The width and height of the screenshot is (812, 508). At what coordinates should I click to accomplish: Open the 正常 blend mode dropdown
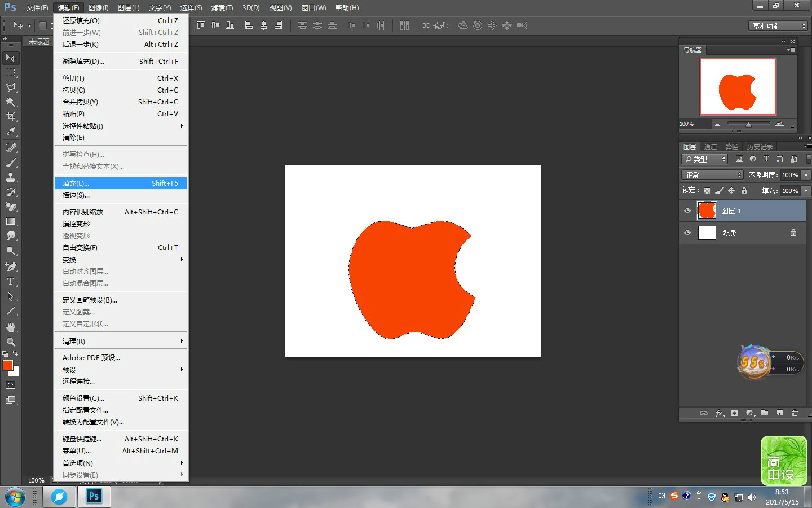pyautogui.click(x=713, y=175)
